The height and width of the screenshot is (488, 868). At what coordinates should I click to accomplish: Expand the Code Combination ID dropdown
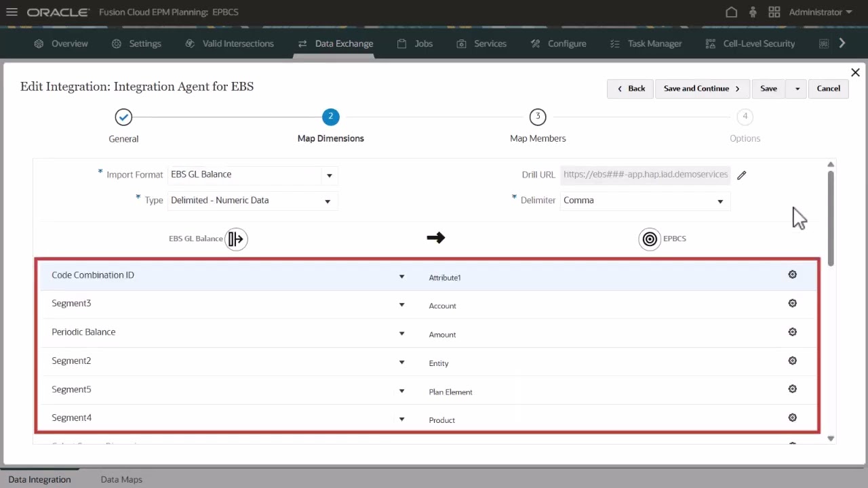point(401,277)
